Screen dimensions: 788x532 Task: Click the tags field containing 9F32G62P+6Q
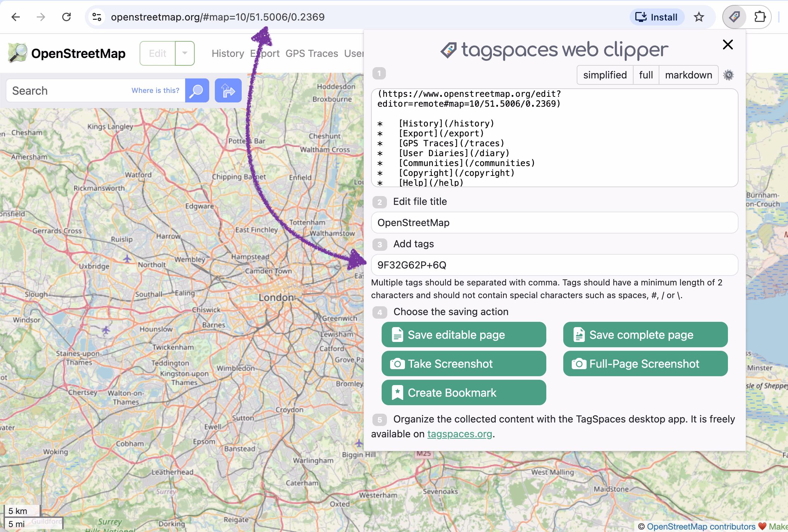pyautogui.click(x=554, y=265)
